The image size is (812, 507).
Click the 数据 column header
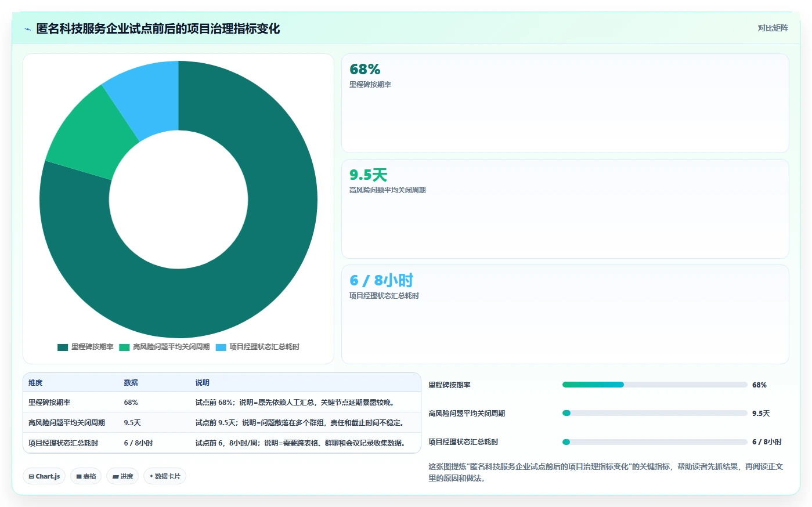click(x=131, y=383)
